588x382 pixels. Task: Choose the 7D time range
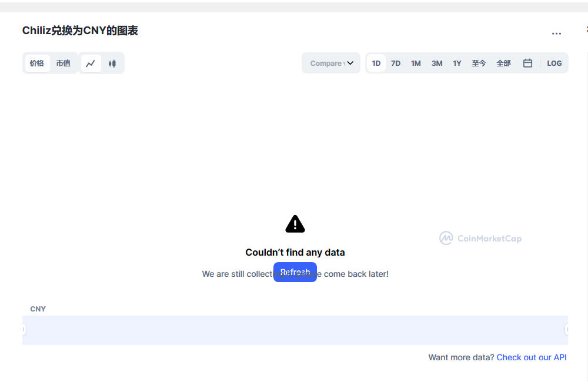396,63
